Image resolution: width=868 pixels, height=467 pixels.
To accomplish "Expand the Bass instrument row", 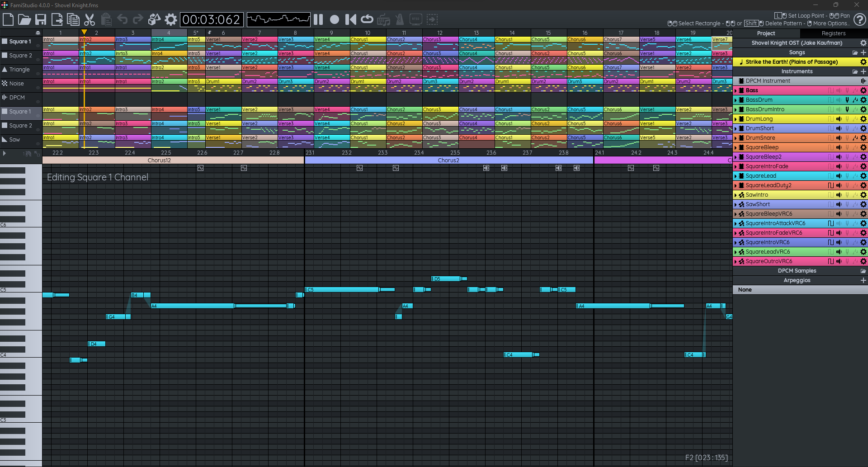I will point(736,90).
